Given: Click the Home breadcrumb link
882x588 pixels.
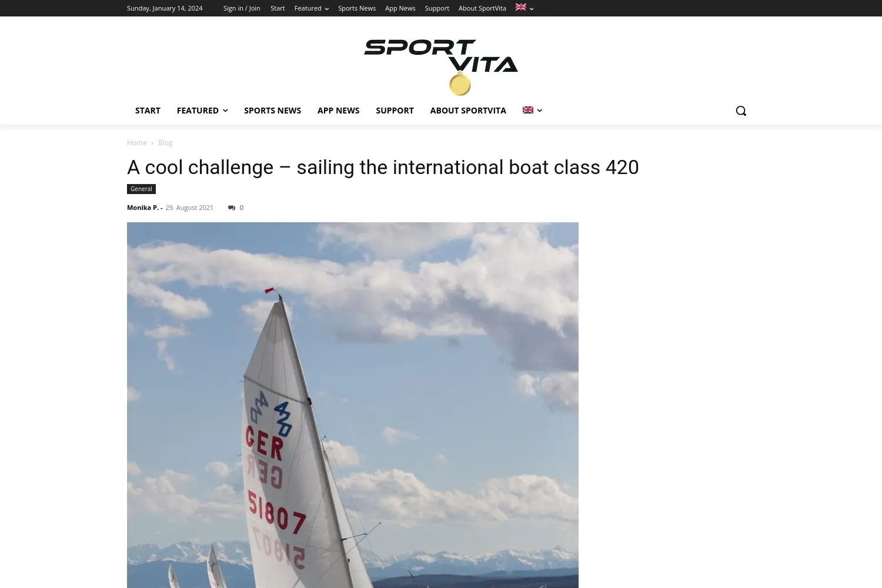Looking at the screenshot, I should pyautogui.click(x=137, y=143).
